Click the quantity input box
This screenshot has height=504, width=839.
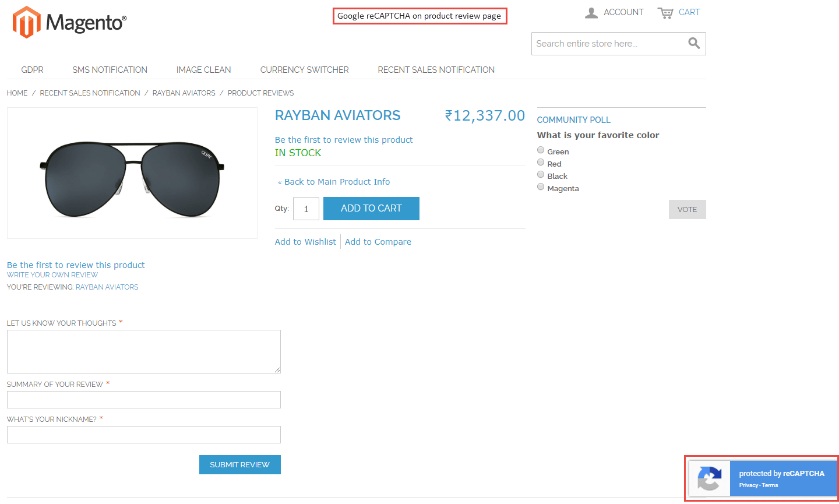(x=306, y=209)
